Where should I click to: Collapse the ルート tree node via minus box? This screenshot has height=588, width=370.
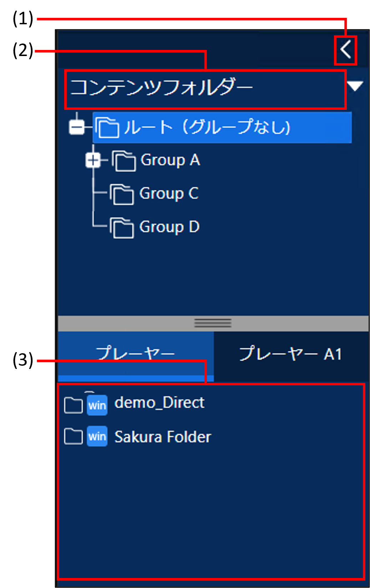(77, 127)
